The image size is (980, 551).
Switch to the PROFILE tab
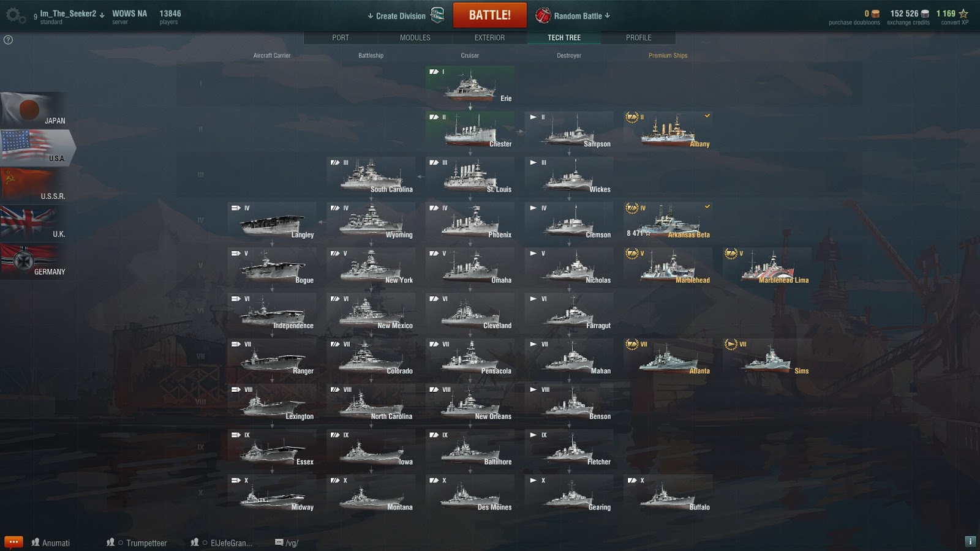click(639, 37)
